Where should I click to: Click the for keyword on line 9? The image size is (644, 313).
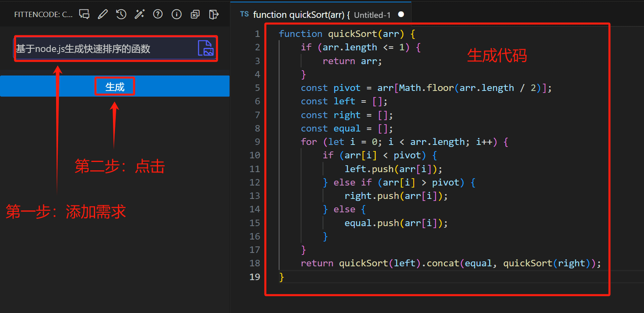point(308,142)
